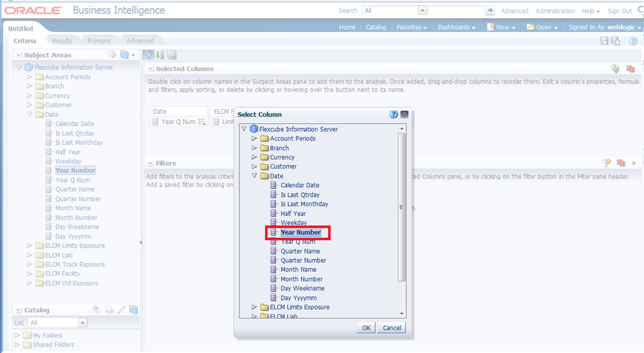Expand Account Periods folder in the dialog
This screenshot has height=353, width=644.
coord(254,138)
